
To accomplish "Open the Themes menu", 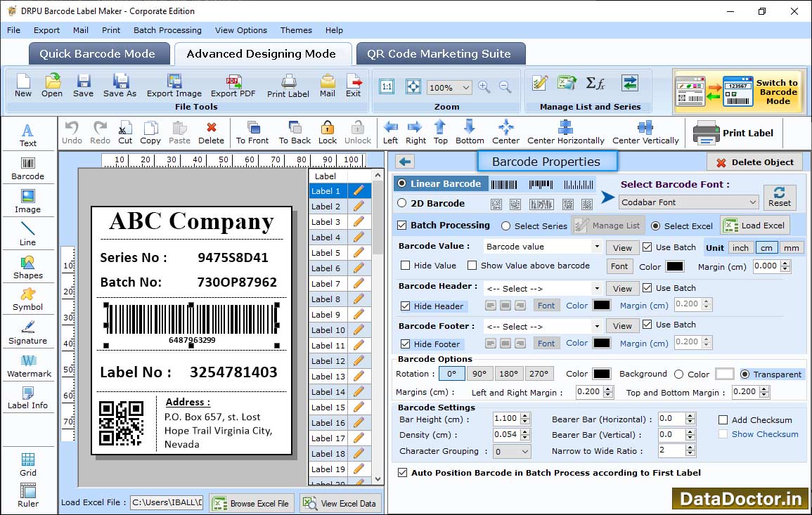I will click(x=296, y=30).
